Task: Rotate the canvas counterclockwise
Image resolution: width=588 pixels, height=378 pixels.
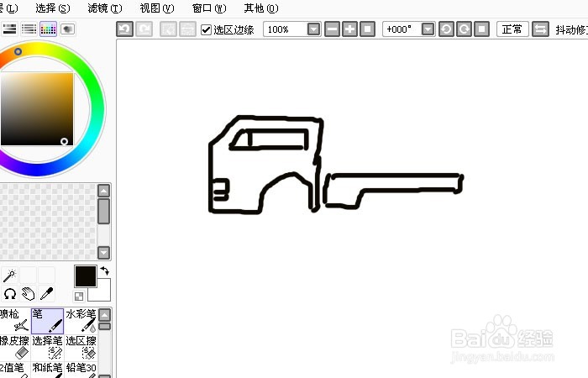Action: tap(446, 29)
